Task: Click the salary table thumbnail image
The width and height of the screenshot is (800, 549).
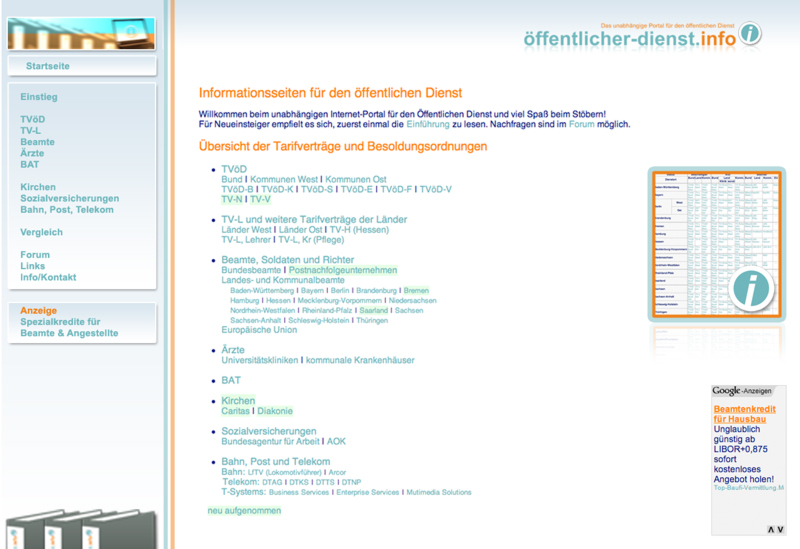Action: click(x=714, y=244)
